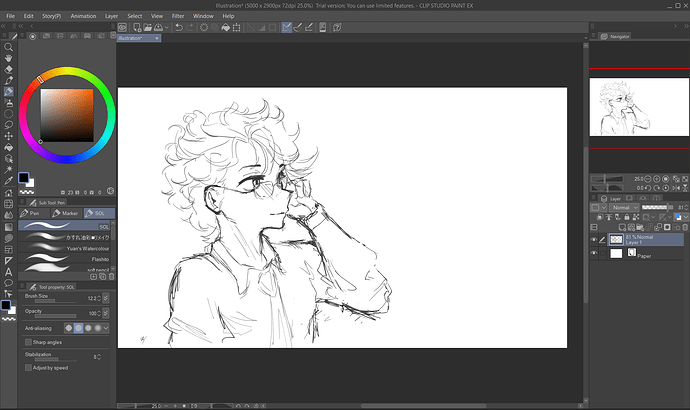Image resolution: width=690 pixels, height=410 pixels.
Task: Click the Navigator canvas thumbnail
Action: point(639,107)
